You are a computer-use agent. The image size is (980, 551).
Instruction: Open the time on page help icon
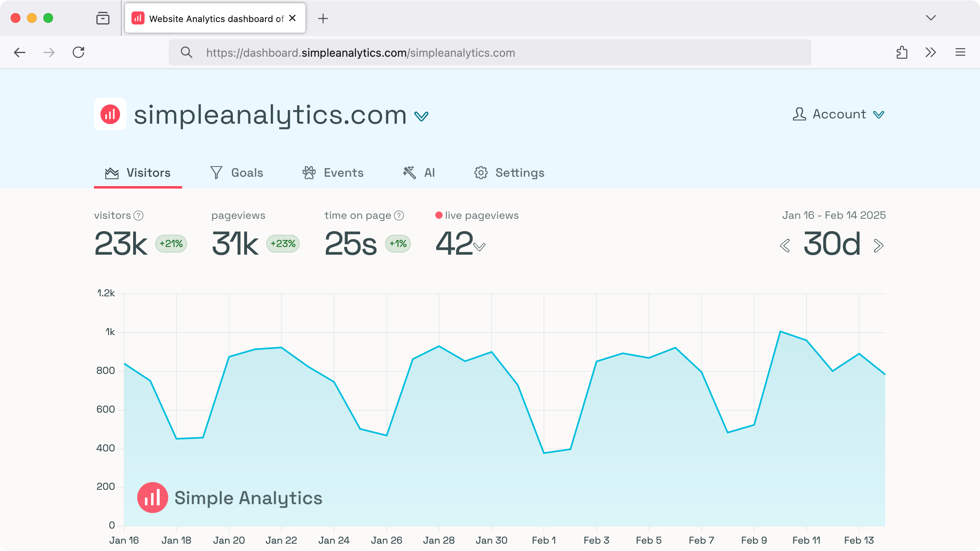399,215
